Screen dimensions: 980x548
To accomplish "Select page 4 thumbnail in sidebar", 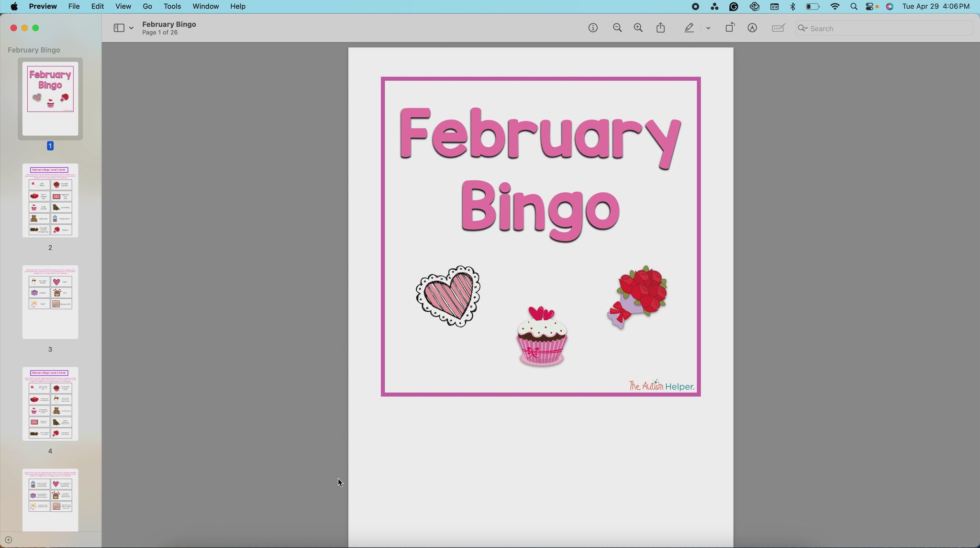I will pos(50,404).
